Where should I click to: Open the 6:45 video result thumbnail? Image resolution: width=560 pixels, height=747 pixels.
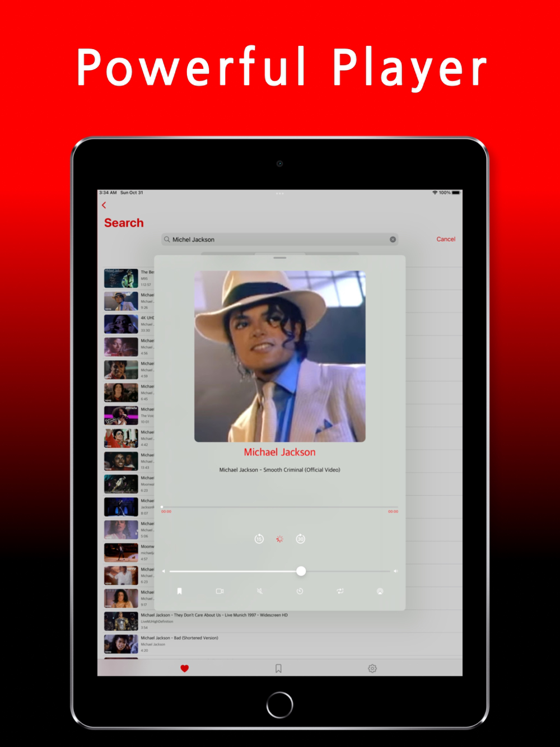(x=121, y=393)
